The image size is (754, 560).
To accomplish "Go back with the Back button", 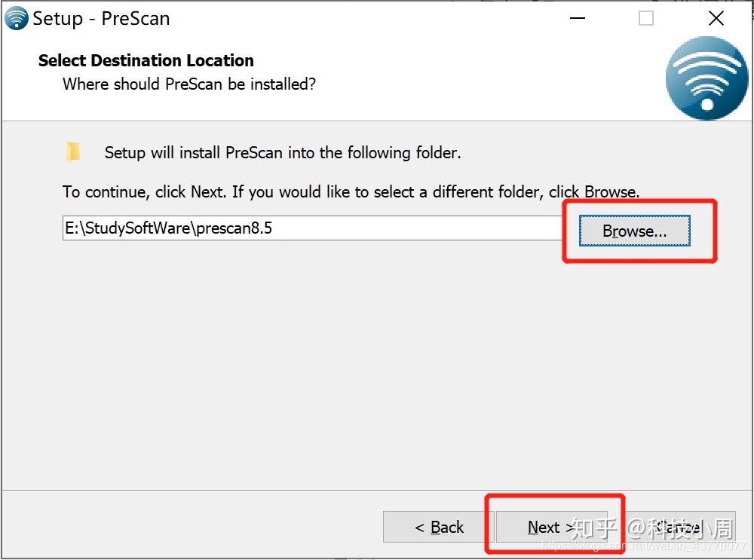I will click(439, 527).
